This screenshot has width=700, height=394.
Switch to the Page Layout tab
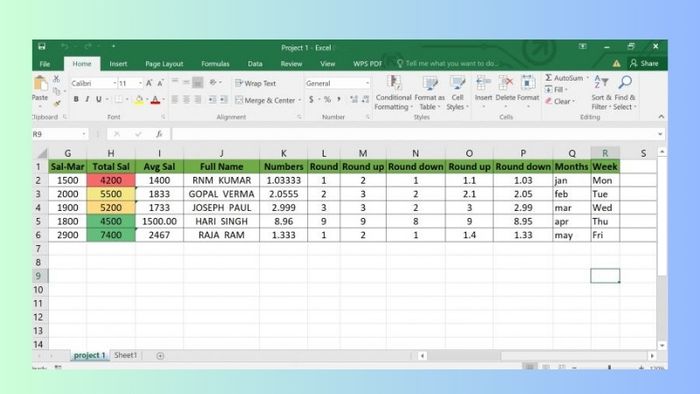point(164,64)
